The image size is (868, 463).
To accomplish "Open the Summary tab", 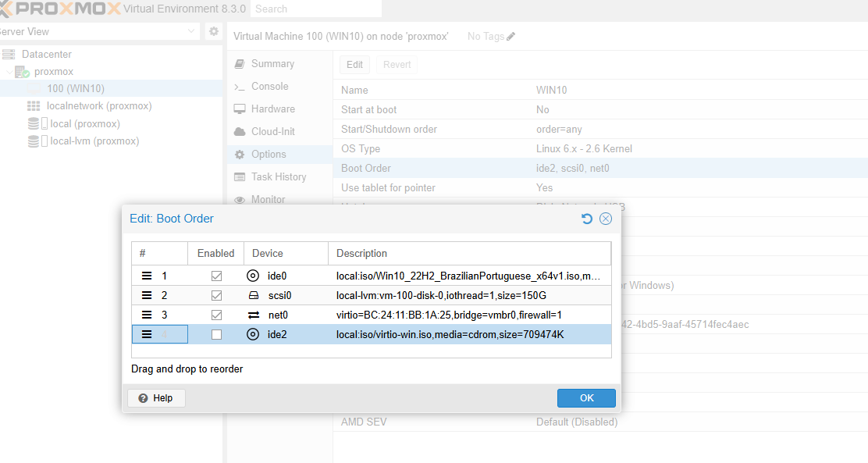I will pyautogui.click(x=279, y=64).
